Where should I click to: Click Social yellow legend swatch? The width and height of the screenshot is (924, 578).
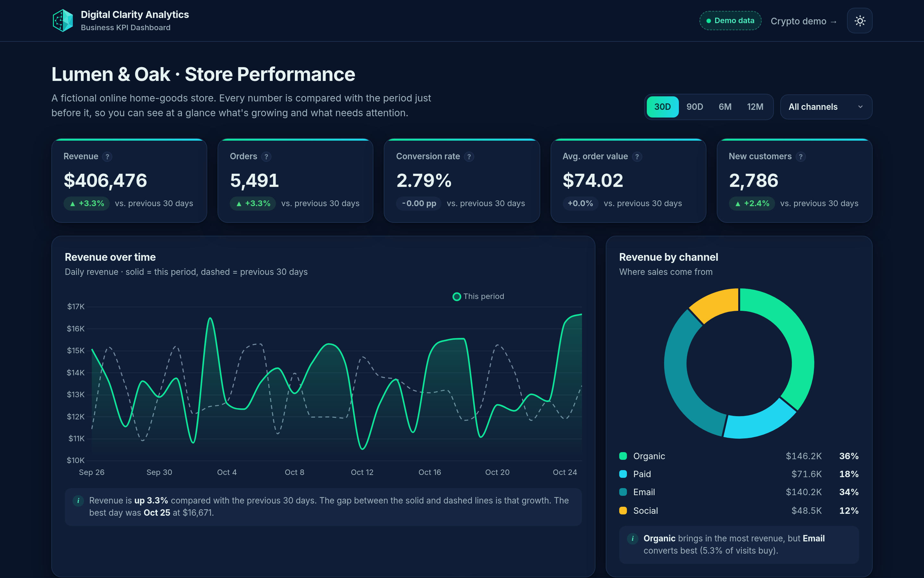coord(623,511)
